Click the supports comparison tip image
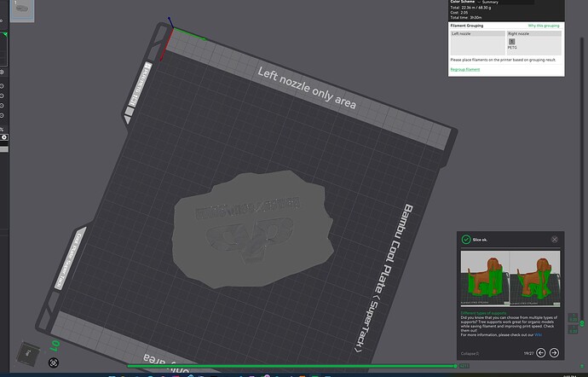This screenshot has width=588, height=377. click(x=510, y=278)
